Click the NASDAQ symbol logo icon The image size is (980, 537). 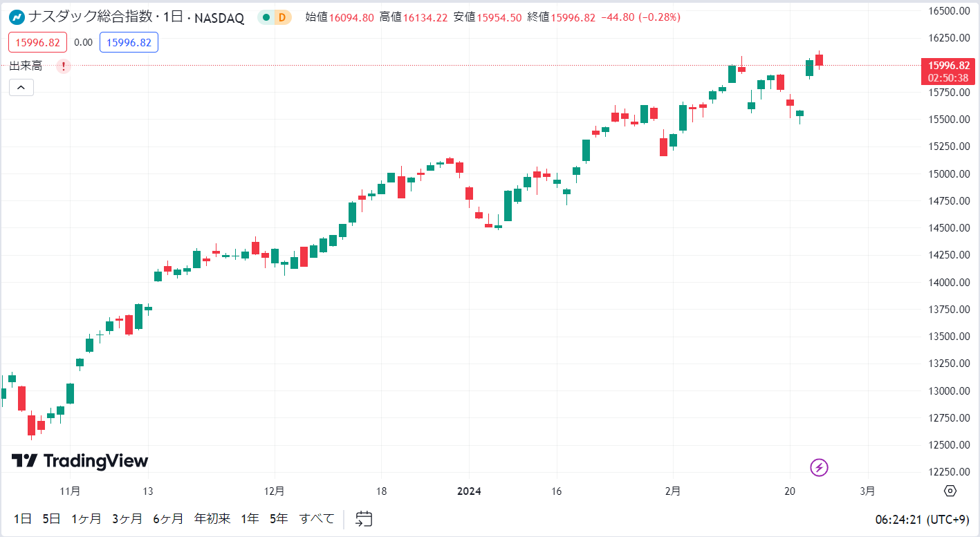pyautogui.click(x=17, y=17)
